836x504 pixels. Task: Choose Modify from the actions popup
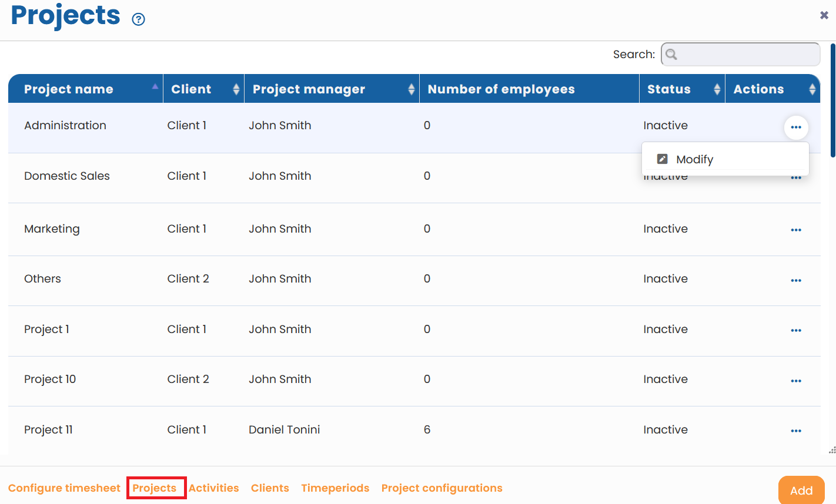(694, 159)
